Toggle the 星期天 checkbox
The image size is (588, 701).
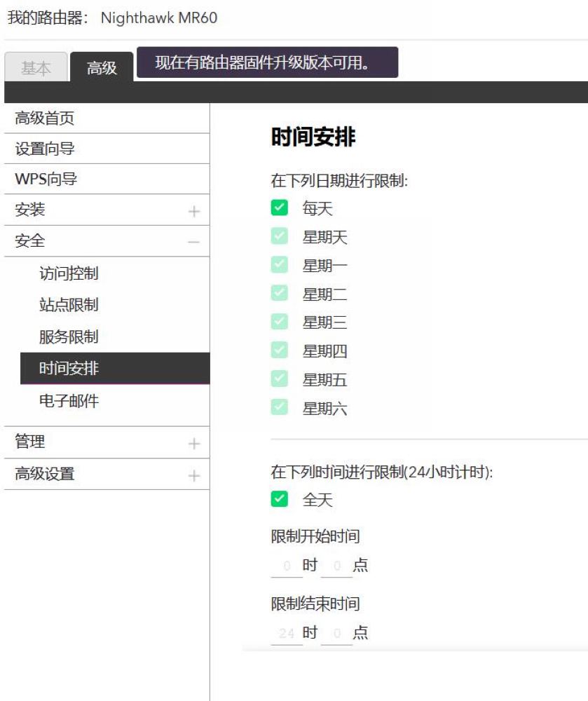(280, 237)
